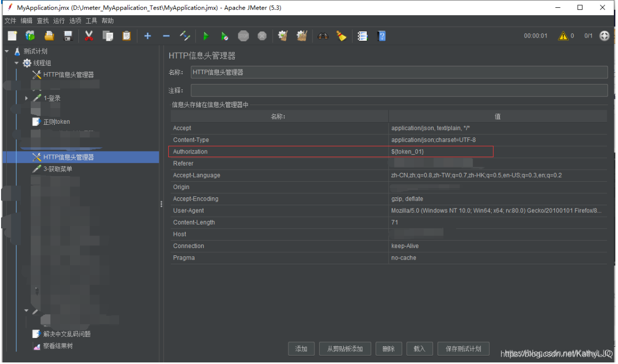This screenshot has height=364, width=618.
Task: Click the 名称 input field
Action: point(399,72)
